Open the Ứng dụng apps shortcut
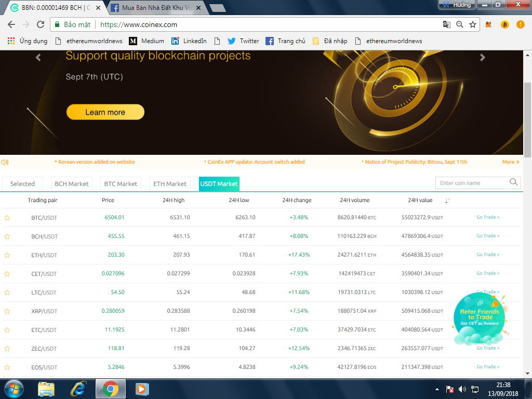Image resolution: width=532 pixels, height=399 pixels. coord(28,41)
